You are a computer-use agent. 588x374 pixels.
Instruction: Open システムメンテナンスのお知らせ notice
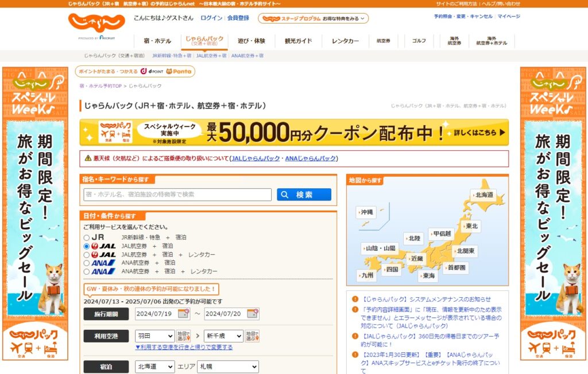click(425, 299)
